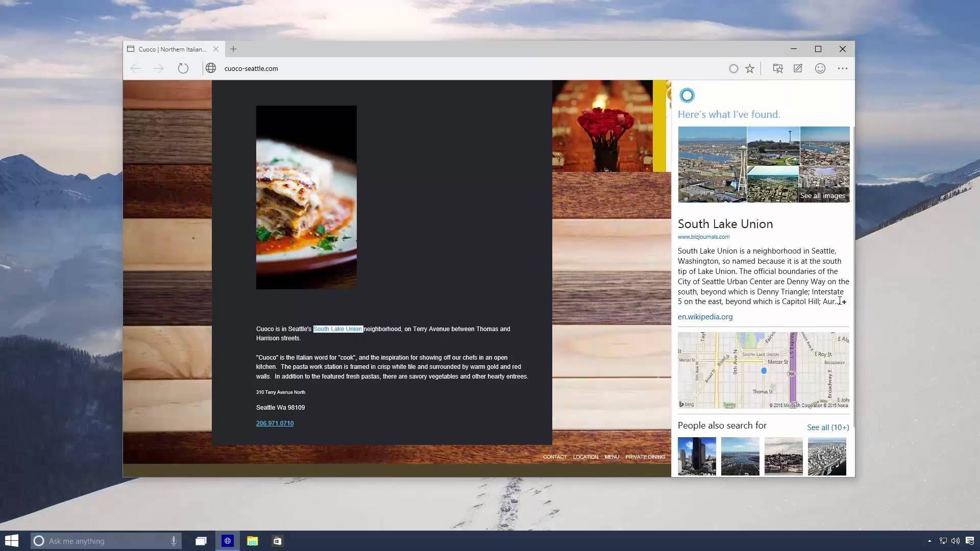
Task: Click See all images overlay
Action: (x=822, y=196)
